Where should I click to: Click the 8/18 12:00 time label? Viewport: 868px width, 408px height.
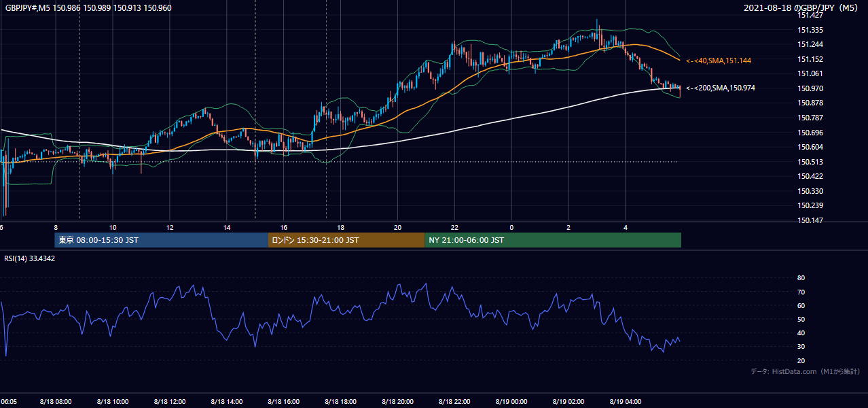click(x=170, y=402)
